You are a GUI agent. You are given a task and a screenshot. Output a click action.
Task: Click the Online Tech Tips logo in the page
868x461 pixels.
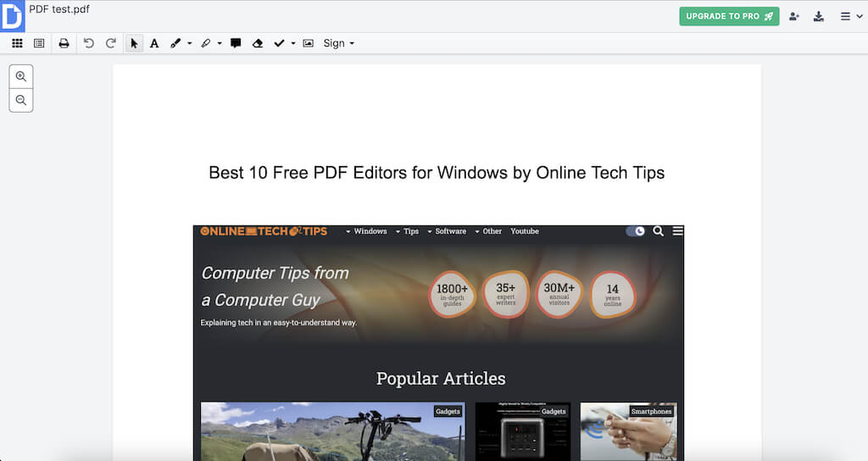pyautogui.click(x=264, y=231)
